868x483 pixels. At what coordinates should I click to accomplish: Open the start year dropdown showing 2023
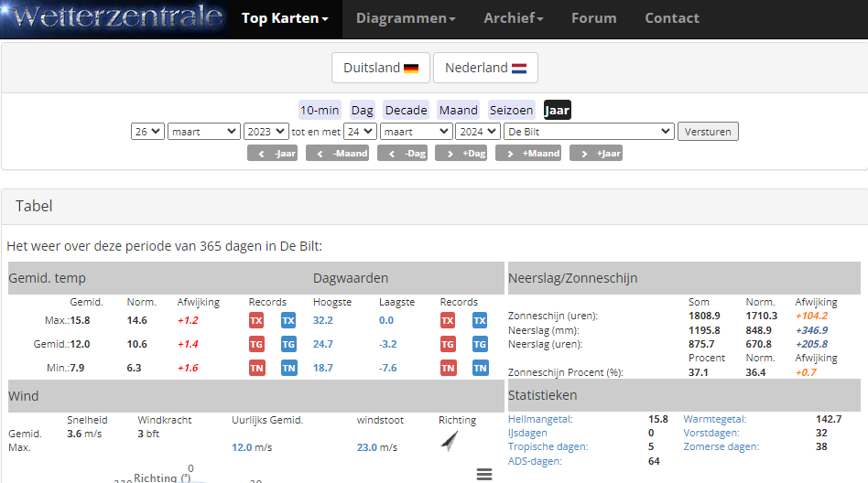tap(266, 132)
